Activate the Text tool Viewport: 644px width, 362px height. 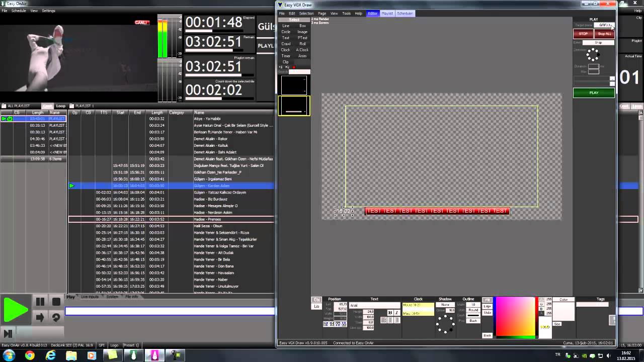click(286, 38)
